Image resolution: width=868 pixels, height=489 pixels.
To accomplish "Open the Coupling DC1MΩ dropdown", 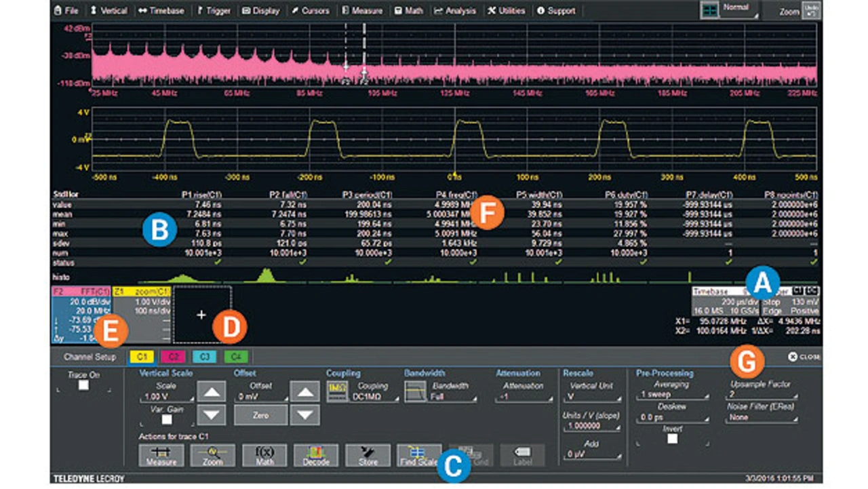I will pyautogui.click(x=372, y=397).
